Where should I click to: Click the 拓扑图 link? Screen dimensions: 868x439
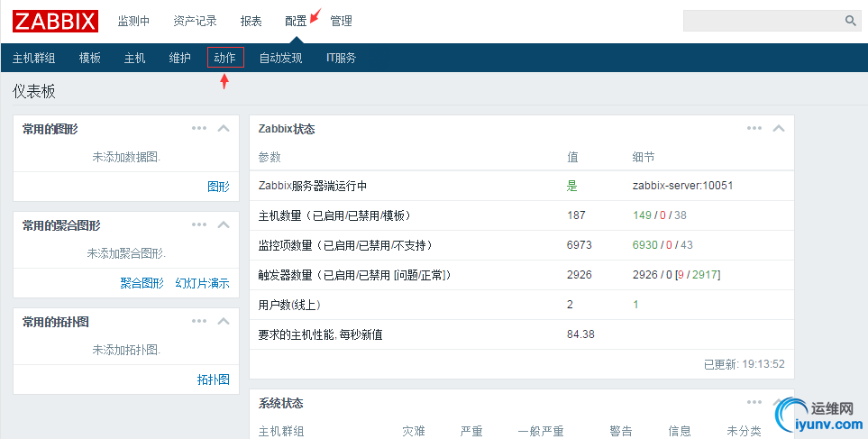coord(213,380)
